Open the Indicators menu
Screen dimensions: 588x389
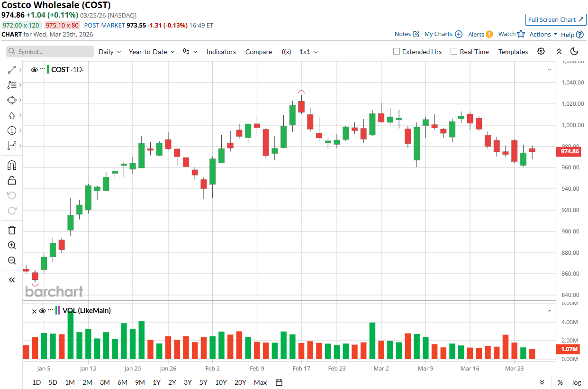point(221,52)
